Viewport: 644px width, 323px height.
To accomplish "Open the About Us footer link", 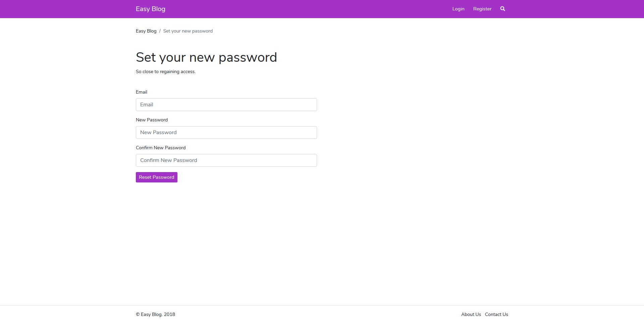I will [x=471, y=315].
